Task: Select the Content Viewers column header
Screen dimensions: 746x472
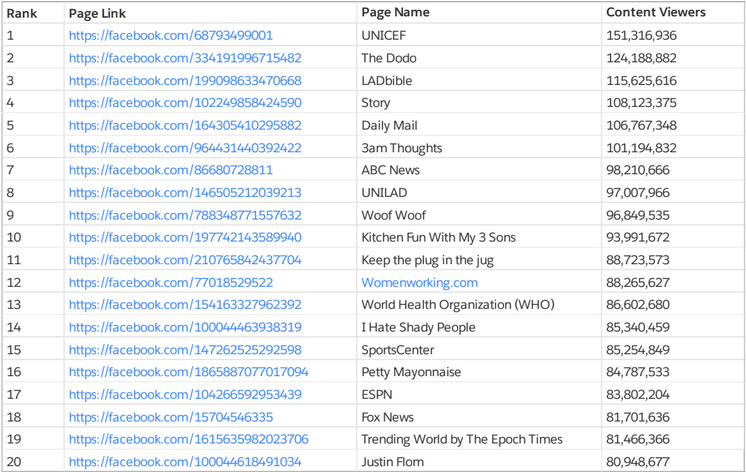Action: point(655,13)
